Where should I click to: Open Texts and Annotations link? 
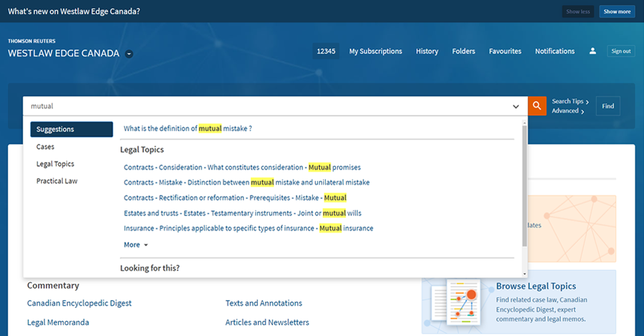coord(264,303)
